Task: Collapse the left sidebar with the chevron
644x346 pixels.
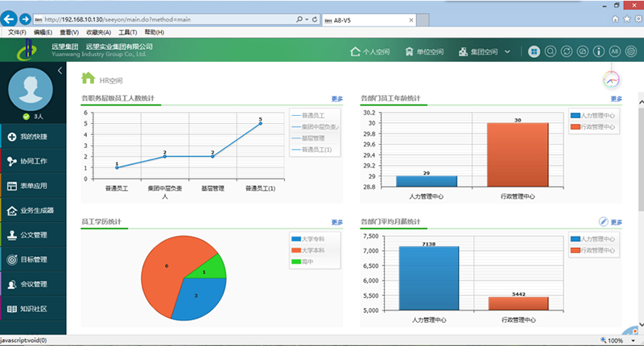Action: (x=59, y=72)
